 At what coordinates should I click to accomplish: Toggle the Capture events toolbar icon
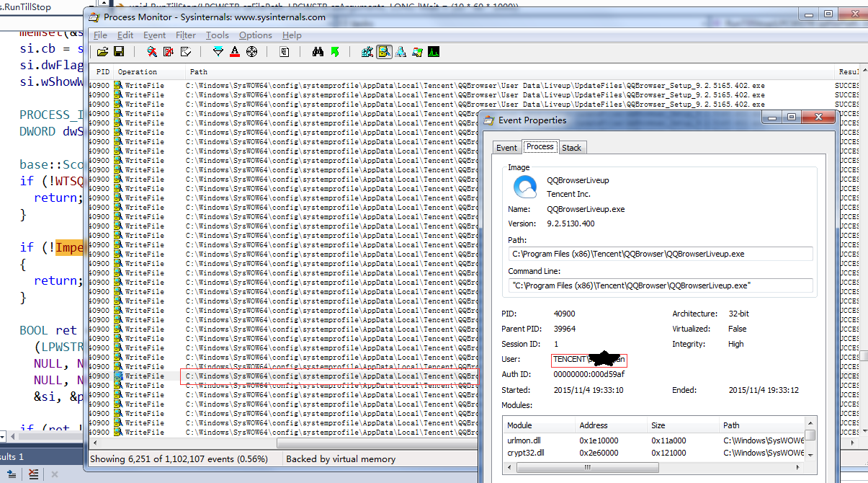pyautogui.click(x=151, y=52)
